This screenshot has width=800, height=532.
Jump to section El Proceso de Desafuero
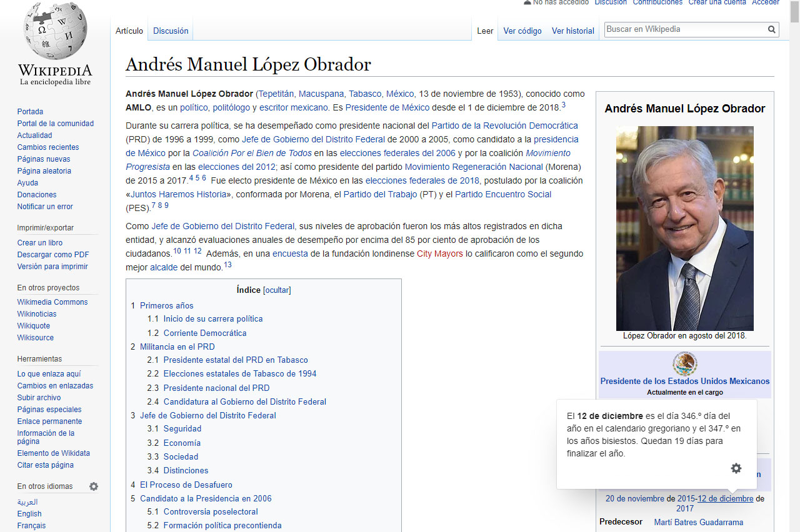coord(186,485)
